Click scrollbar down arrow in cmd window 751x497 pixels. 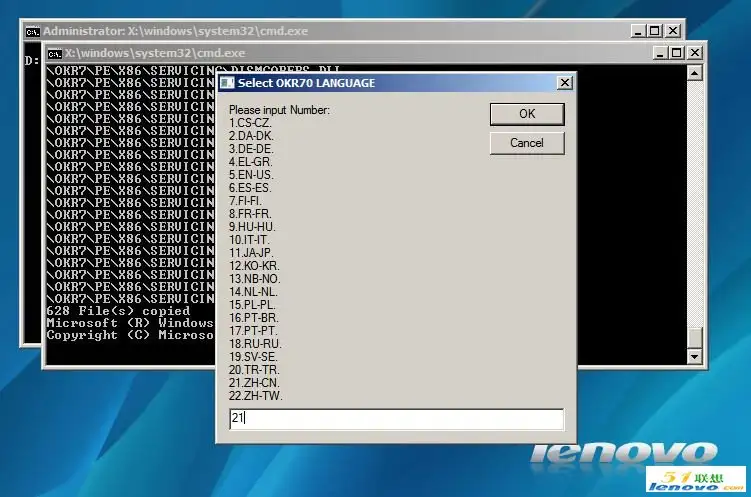(x=695, y=356)
